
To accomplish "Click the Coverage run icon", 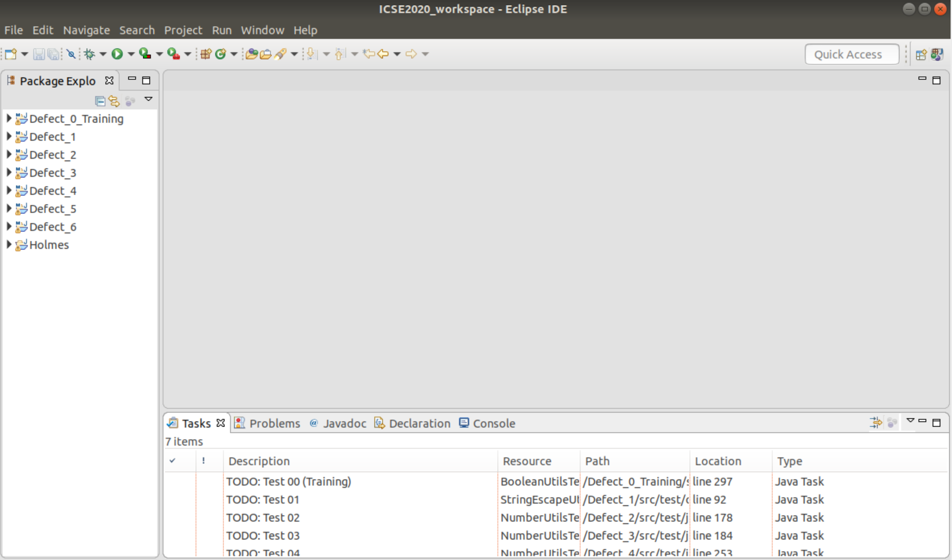I will (x=145, y=54).
